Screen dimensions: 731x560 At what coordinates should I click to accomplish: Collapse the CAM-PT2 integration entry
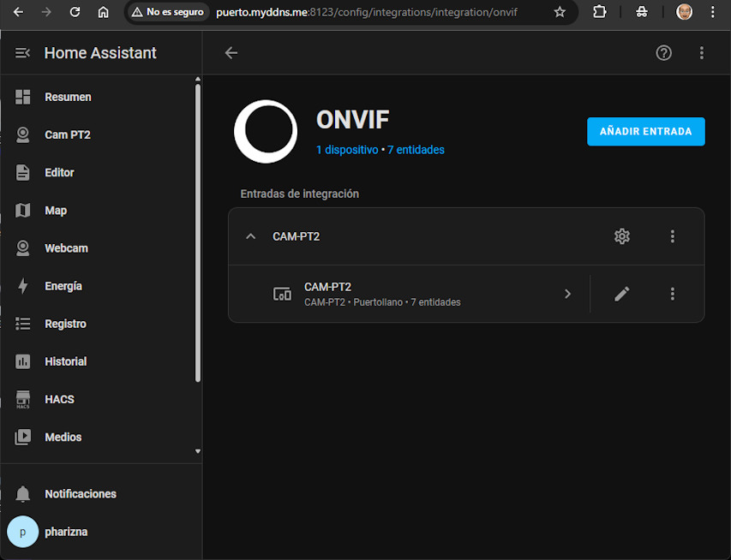click(251, 236)
